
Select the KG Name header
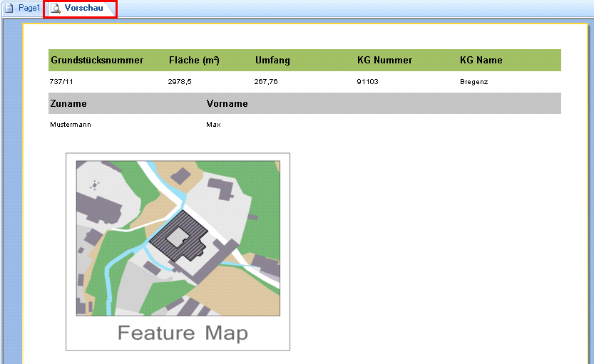(481, 61)
